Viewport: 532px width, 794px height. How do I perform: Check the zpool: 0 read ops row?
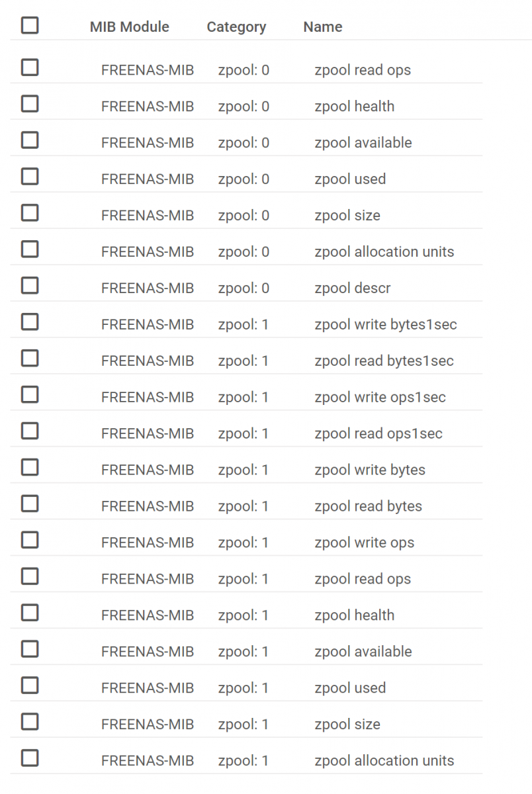click(30, 67)
